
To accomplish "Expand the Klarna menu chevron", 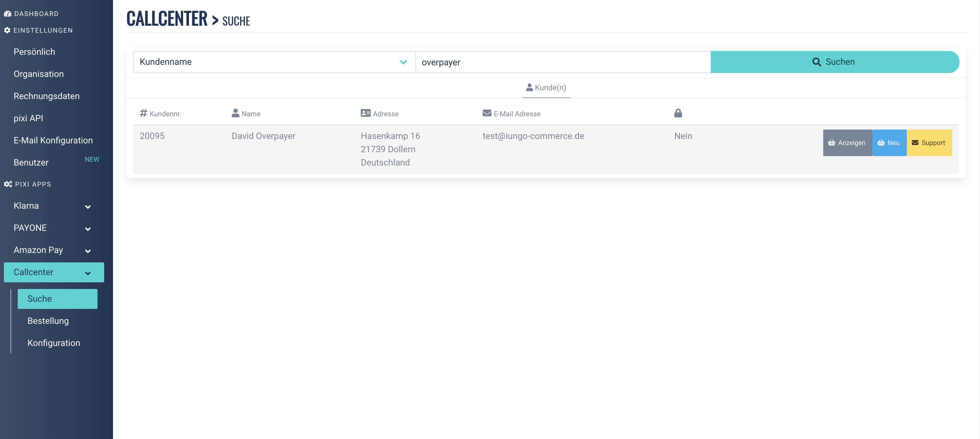I will click(88, 207).
